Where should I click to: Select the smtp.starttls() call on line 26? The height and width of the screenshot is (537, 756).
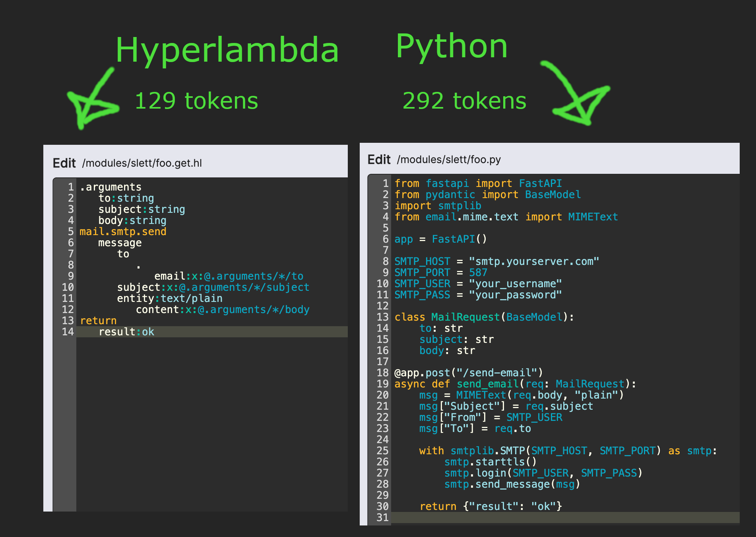coord(490,462)
